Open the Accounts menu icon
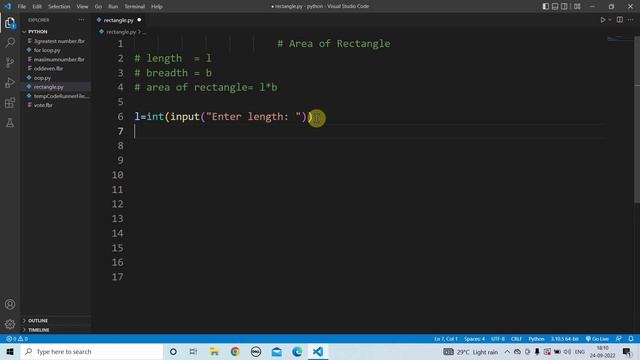The height and width of the screenshot is (360, 640). click(10, 304)
